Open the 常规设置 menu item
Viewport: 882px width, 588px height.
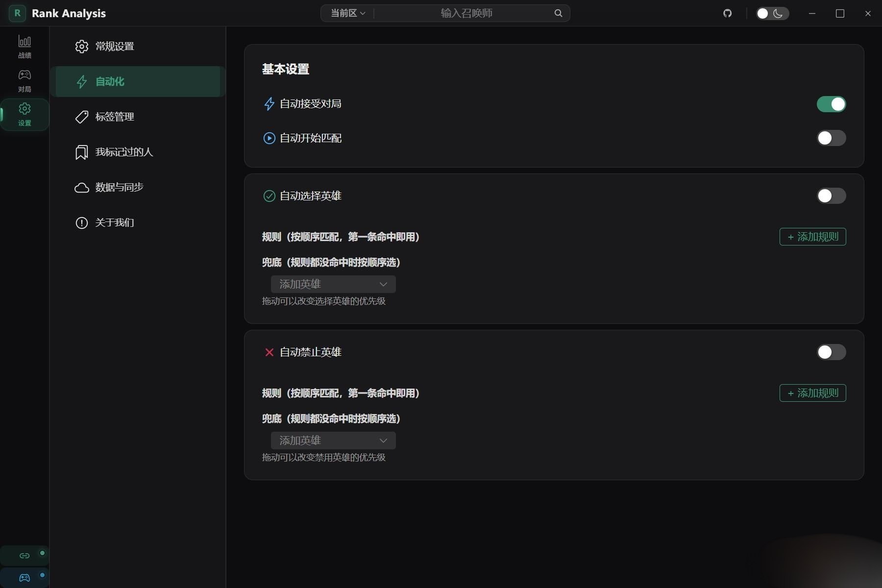tap(138, 47)
